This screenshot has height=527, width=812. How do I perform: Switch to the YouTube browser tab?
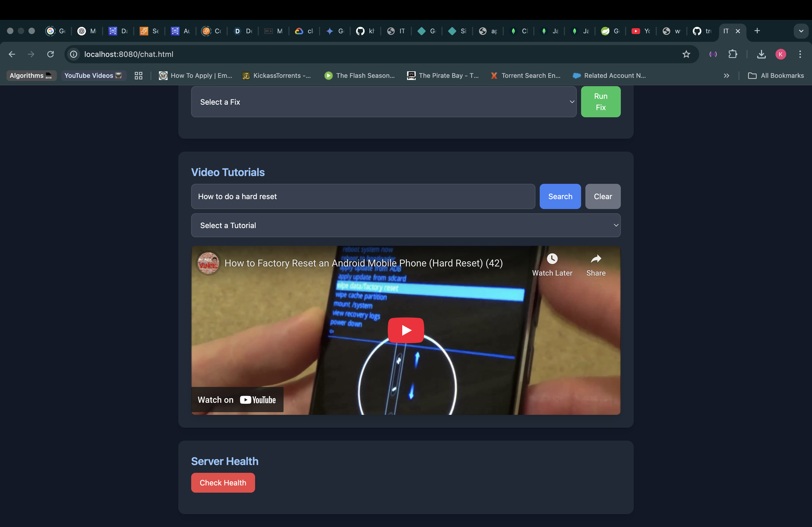click(x=640, y=31)
